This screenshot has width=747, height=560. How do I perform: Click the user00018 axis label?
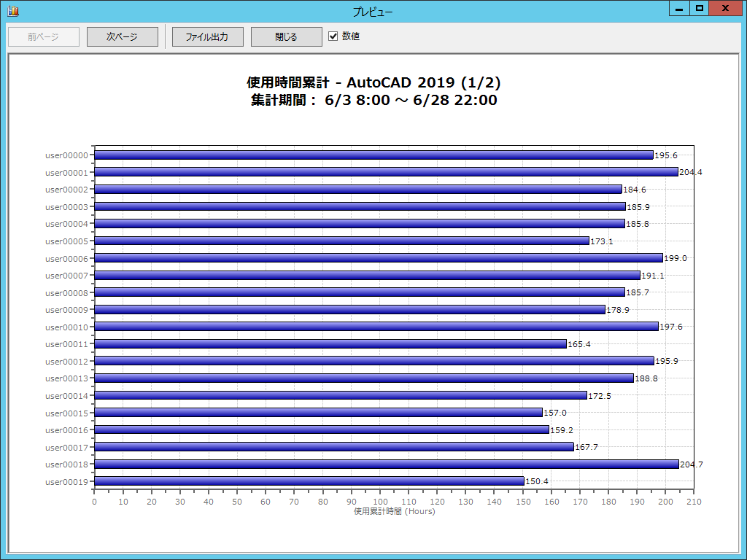click(66, 464)
